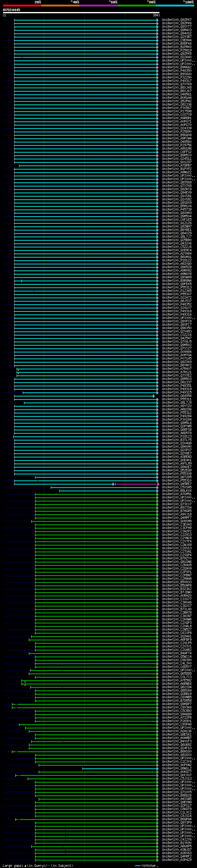197x868 pixels.
Task: Select label UniRef100_A3REN3
Action: pos(177,457)
